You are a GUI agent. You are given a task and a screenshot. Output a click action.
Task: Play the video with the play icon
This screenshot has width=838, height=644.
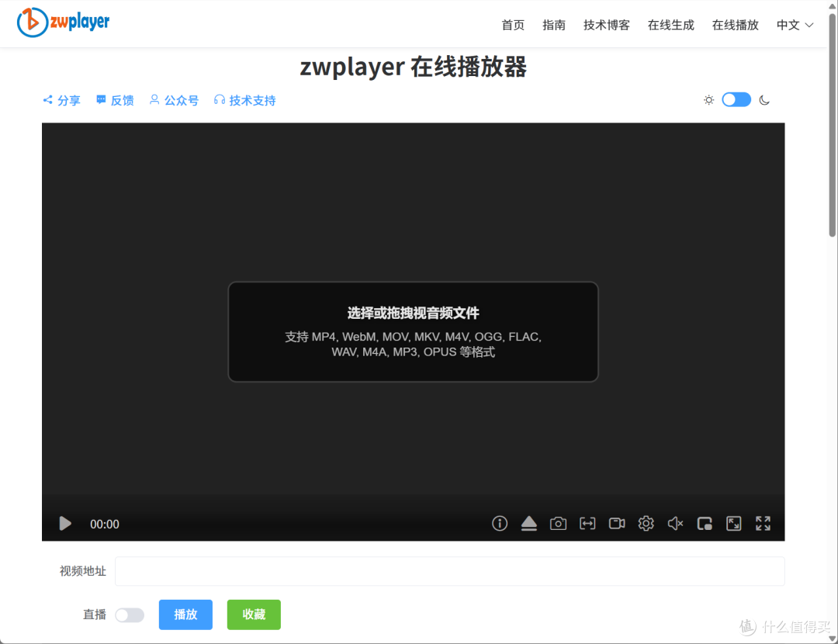tap(65, 523)
